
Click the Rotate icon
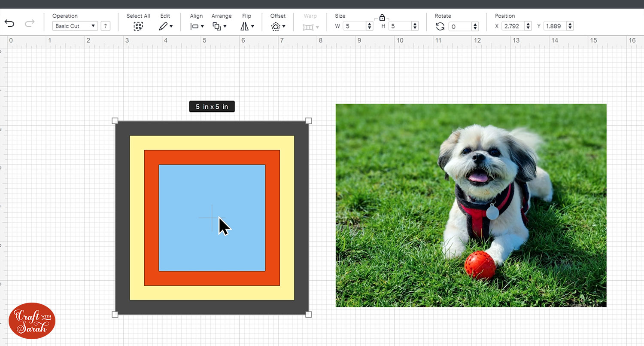pyautogui.click(x=440, y=26)
